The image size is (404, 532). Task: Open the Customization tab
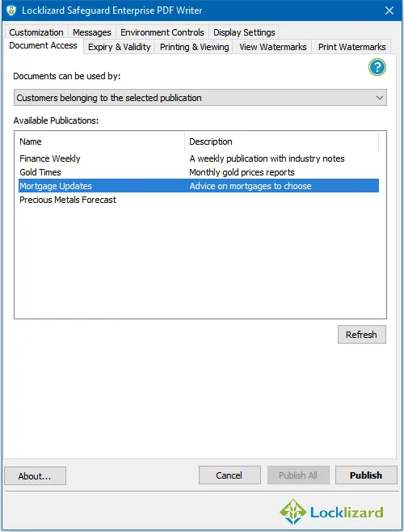click(x=36, y=32)
